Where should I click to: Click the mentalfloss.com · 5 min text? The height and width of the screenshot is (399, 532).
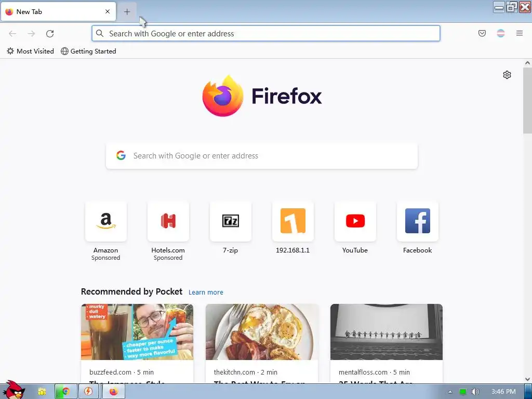click(x=374, y=372)
